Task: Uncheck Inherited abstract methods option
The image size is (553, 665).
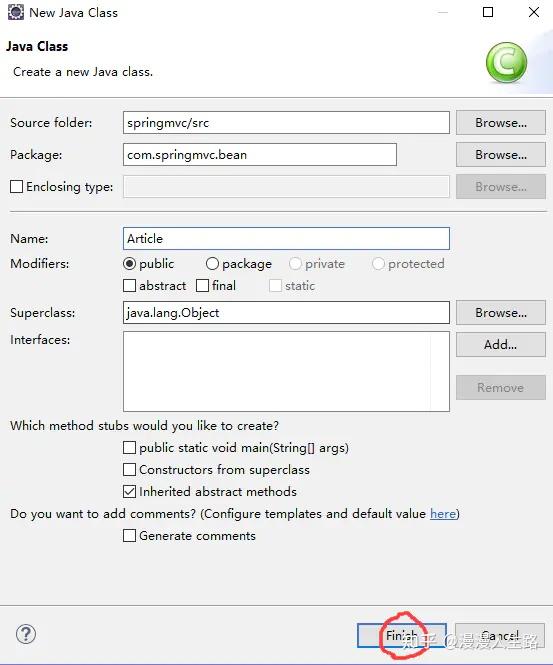Action: click(129, 492)
